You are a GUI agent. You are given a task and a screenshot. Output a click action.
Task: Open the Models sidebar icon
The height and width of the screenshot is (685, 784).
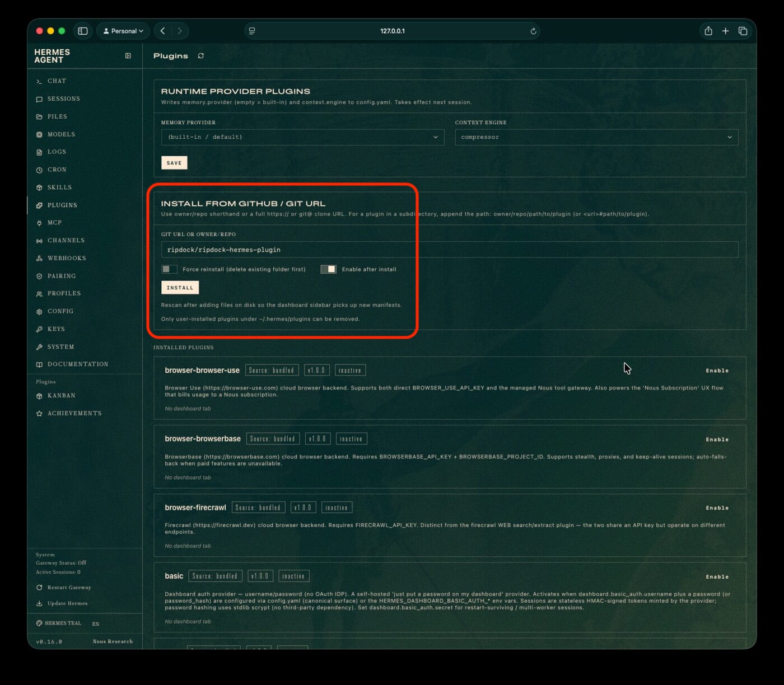[x=39, y=135]
